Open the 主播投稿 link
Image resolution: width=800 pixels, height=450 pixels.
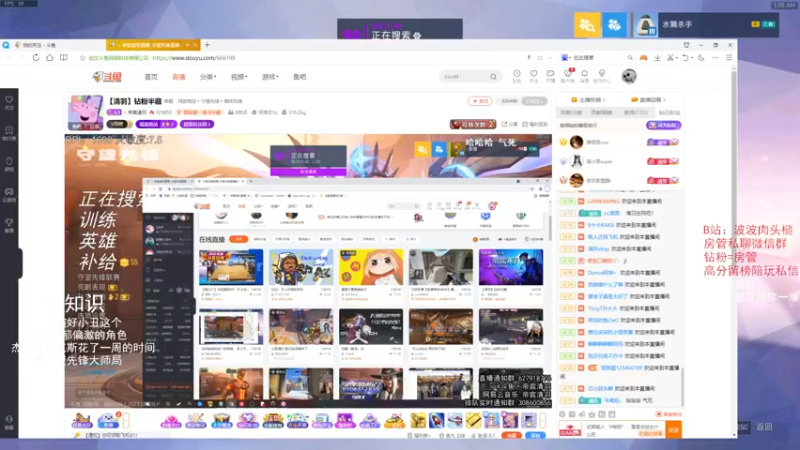coord(589,100)
